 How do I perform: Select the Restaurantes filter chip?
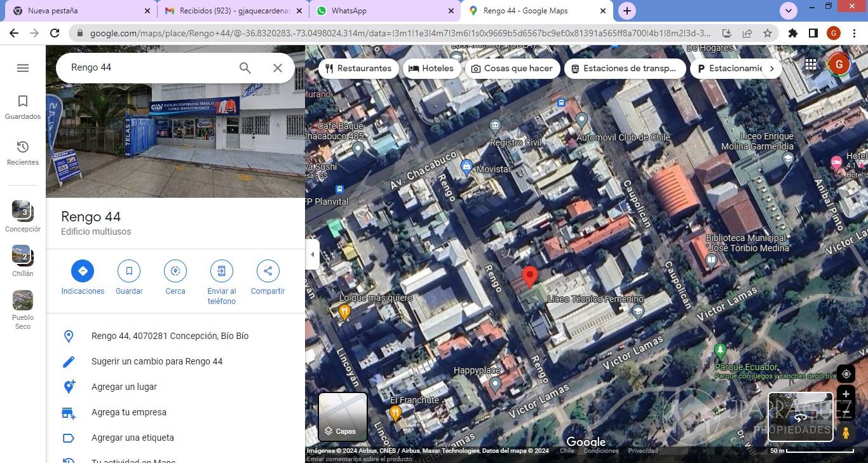(358, 69)
